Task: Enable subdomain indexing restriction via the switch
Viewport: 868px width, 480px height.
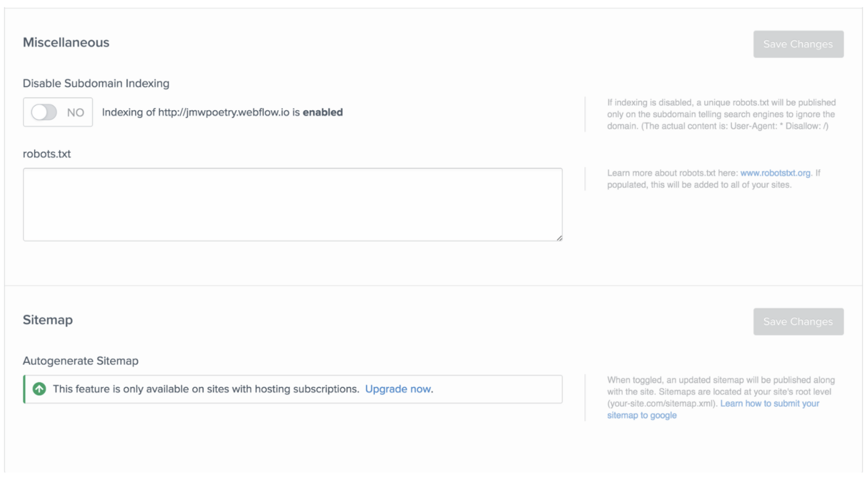Action: pos(43,112)
